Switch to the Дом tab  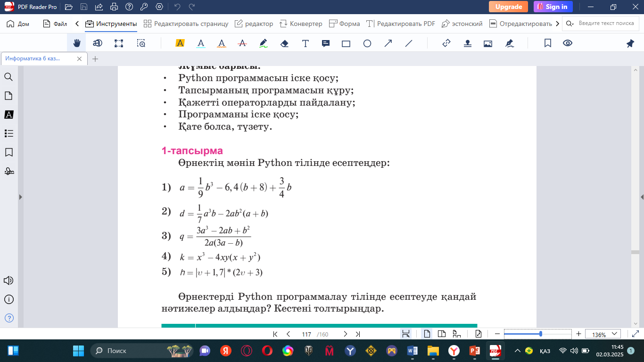(x=18, y=24)
